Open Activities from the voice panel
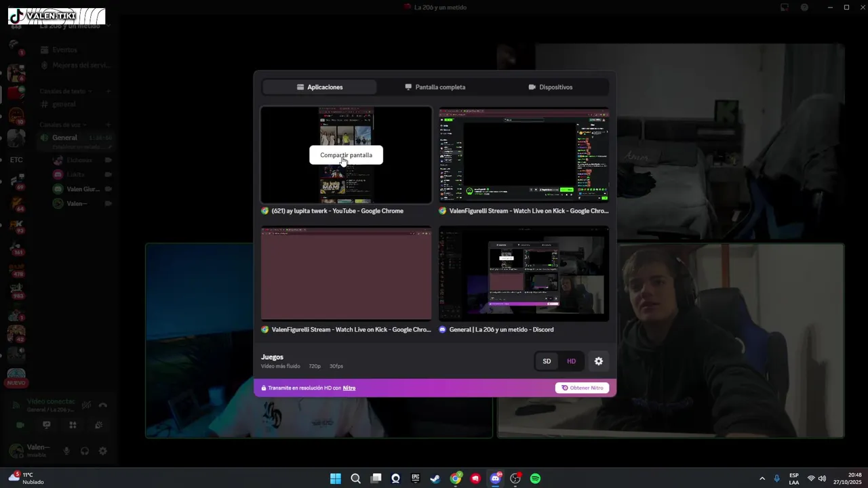Image resolution: width=868 pixels, height=488 pixels. coord(73,425)
